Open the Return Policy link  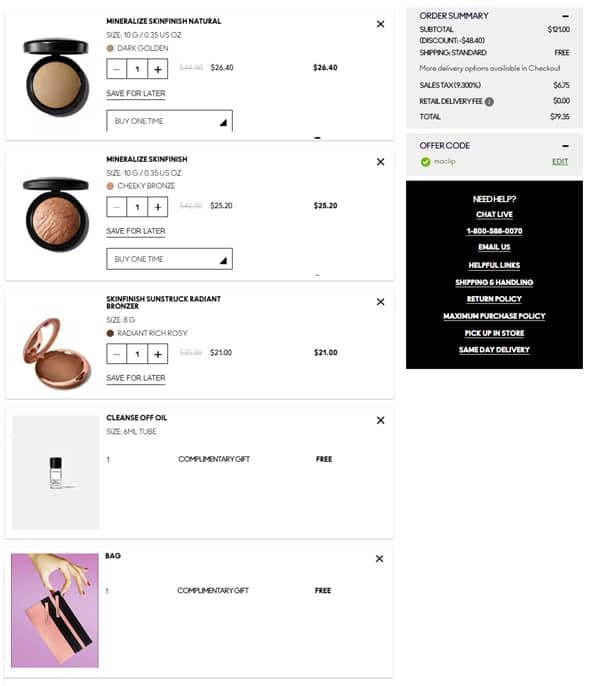point(494,299)
